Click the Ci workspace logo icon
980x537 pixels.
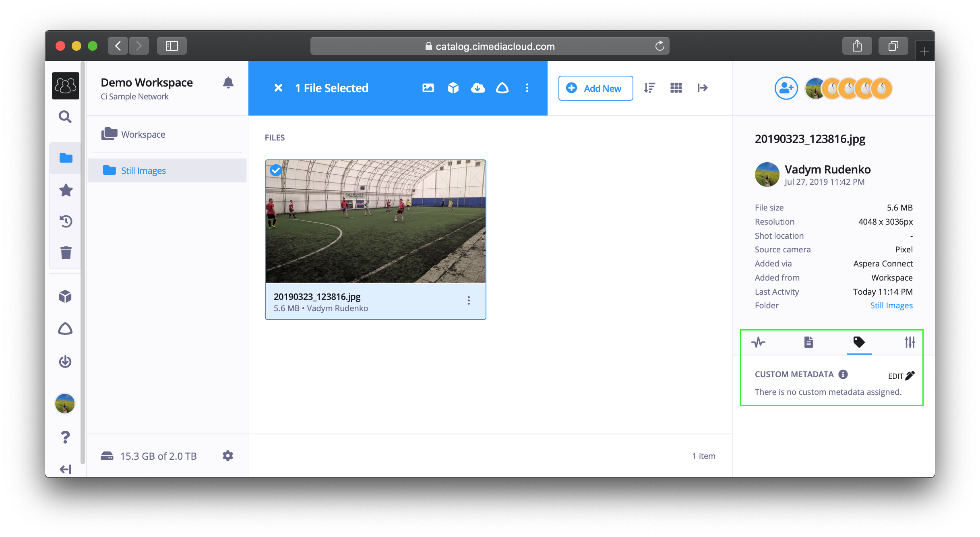click(65, 86)
